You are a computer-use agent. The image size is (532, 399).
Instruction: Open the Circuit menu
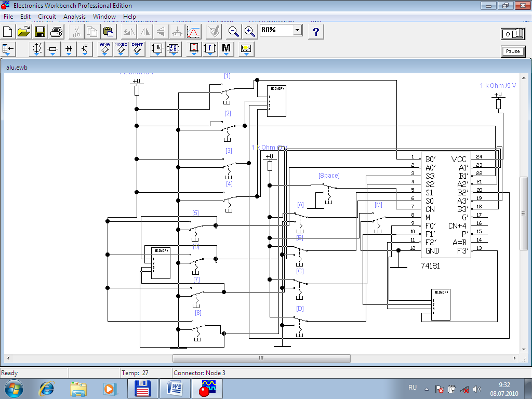[47, 16]
